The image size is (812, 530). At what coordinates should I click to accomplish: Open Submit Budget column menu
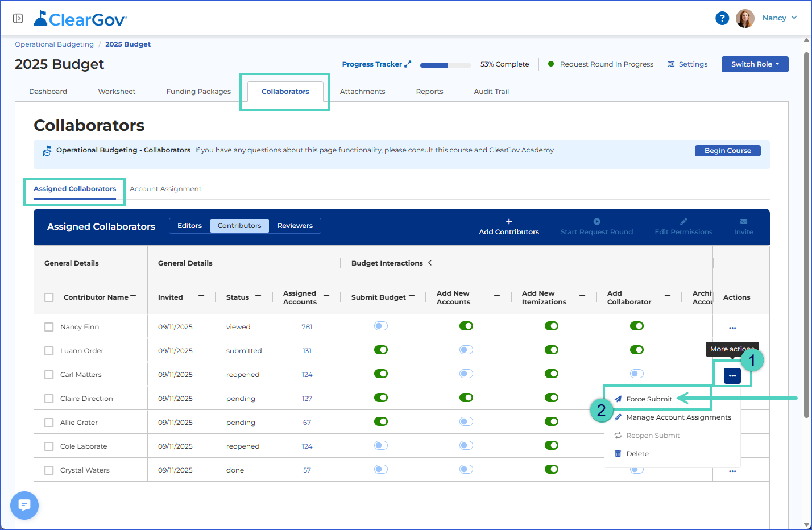[x=412, y=297]
